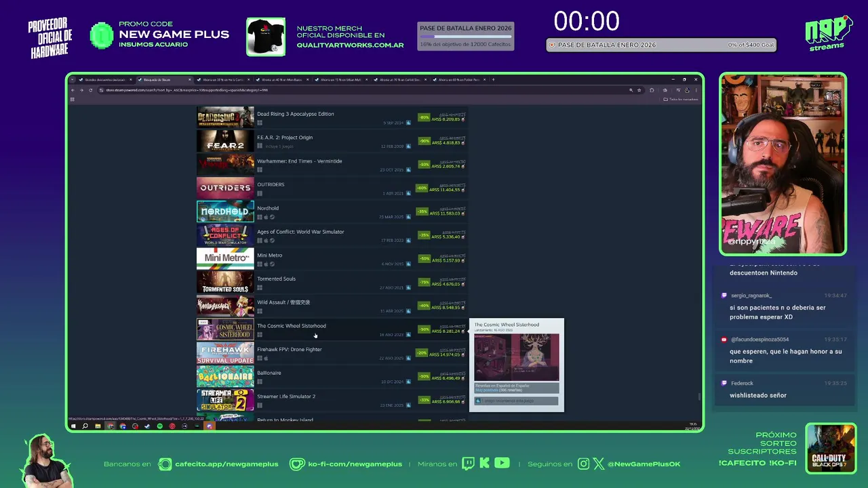Switch to the 'Ahorra un 60 %' browser tab
Screen dimensions: 868x488
pyautogui.click(x=459, y=79)
